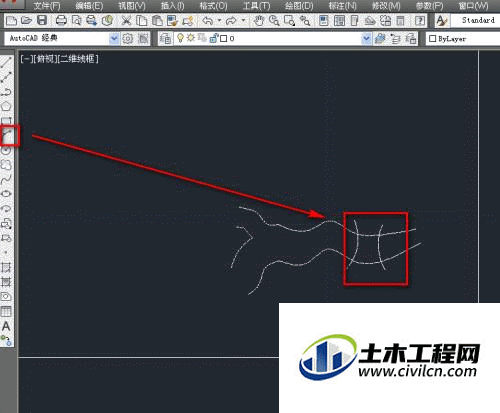
Task: Open the Properties palette
Action: [324, 21]
